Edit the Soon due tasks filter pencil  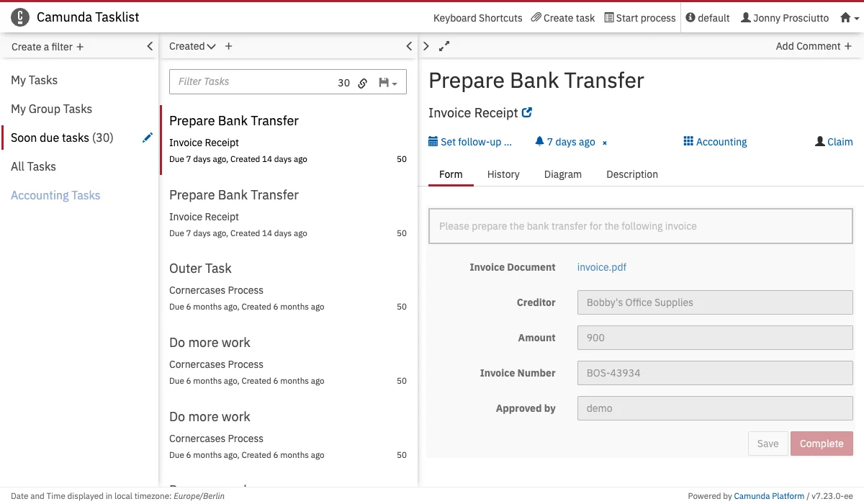tap(148, 138)
